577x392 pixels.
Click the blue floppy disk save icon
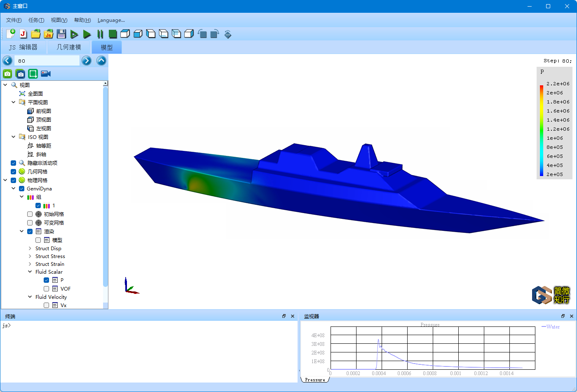61,34
